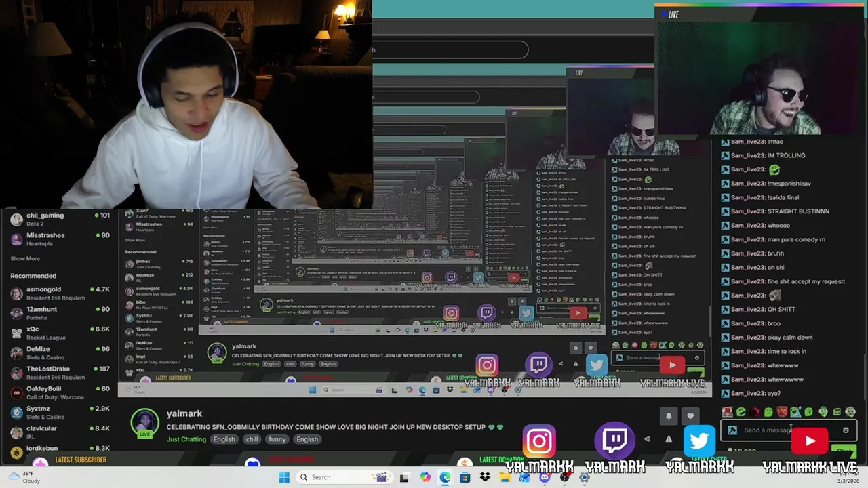Open the Settings gear in taskbar
Image resolution: width=868 pixels, height=488 pixels.
584,477
